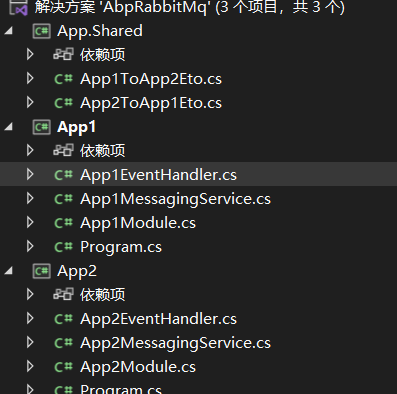The width and height of the screenshot is (397, 394).
Task: Expand dependencies under App2
Action: [30, 294]
